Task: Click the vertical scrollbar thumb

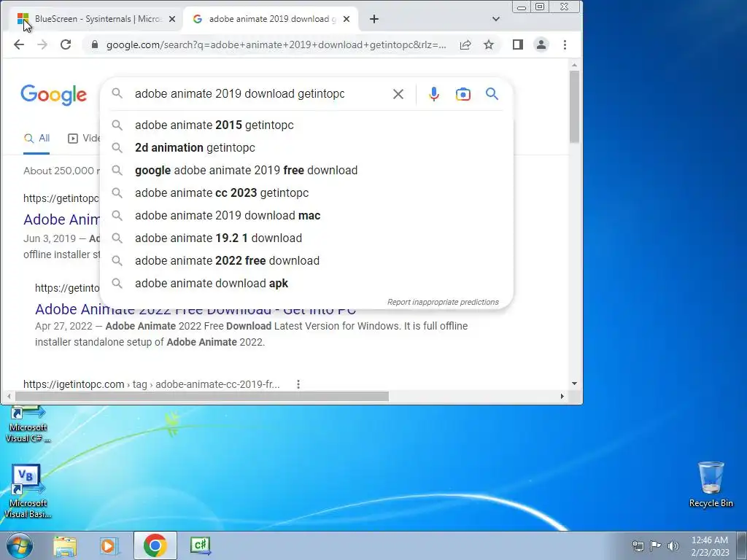Action: tap(574, 106)
